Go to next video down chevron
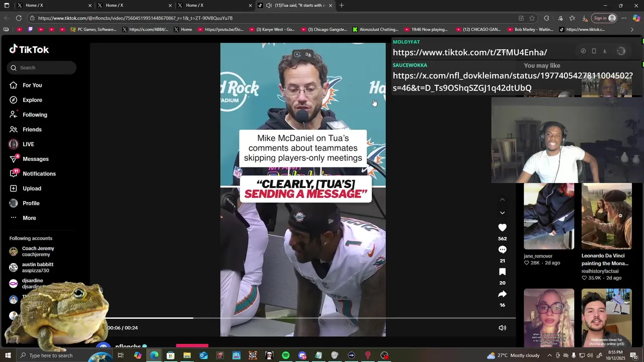The image size is (644, 362). point(502,213)
